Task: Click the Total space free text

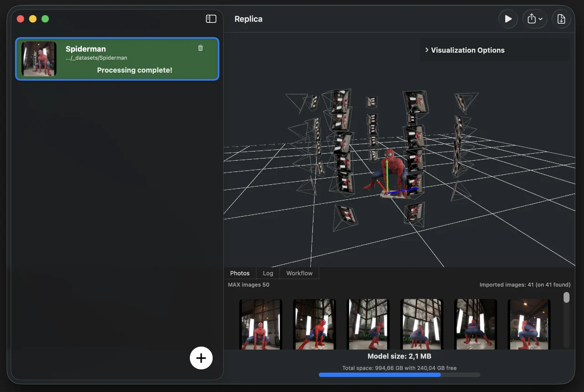Action: click(x=399, y=368)
